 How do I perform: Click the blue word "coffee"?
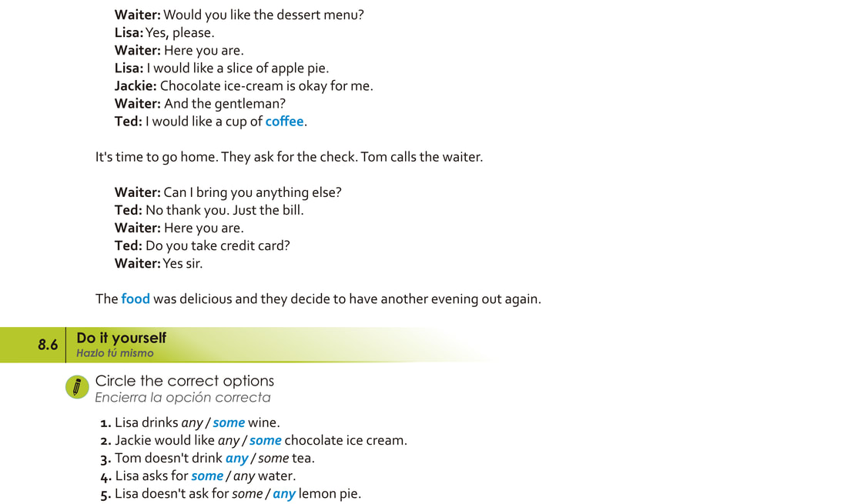(285, 122)
